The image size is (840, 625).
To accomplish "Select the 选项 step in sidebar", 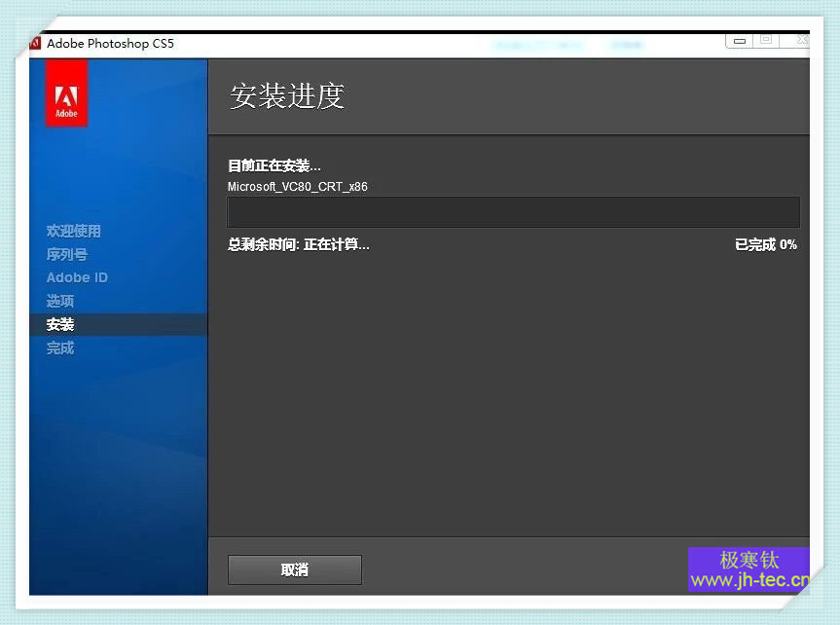I will [60, 301].
